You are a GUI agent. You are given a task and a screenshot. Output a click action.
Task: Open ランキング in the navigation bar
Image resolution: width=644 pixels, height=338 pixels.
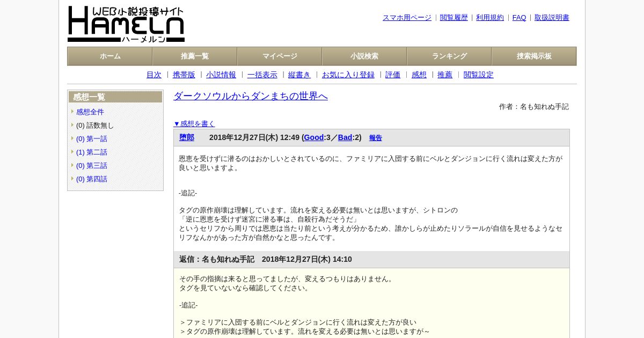click(449, 56)
